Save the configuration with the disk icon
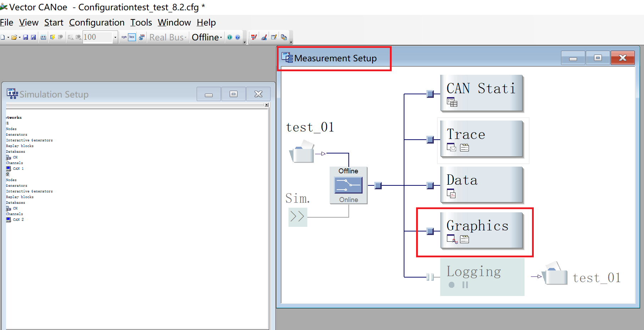644x330 pixels. (x=25, y=37)
